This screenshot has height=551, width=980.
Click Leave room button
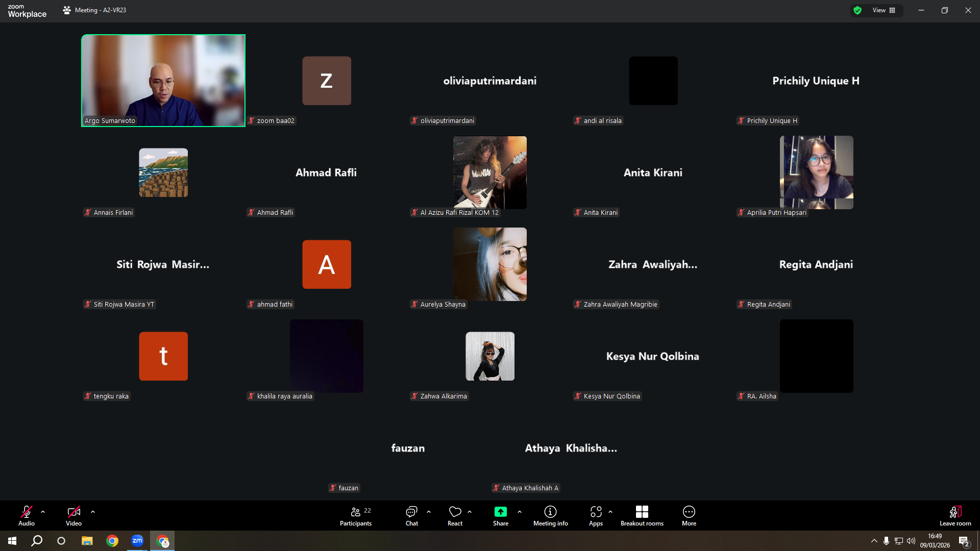tap(955, 516)
